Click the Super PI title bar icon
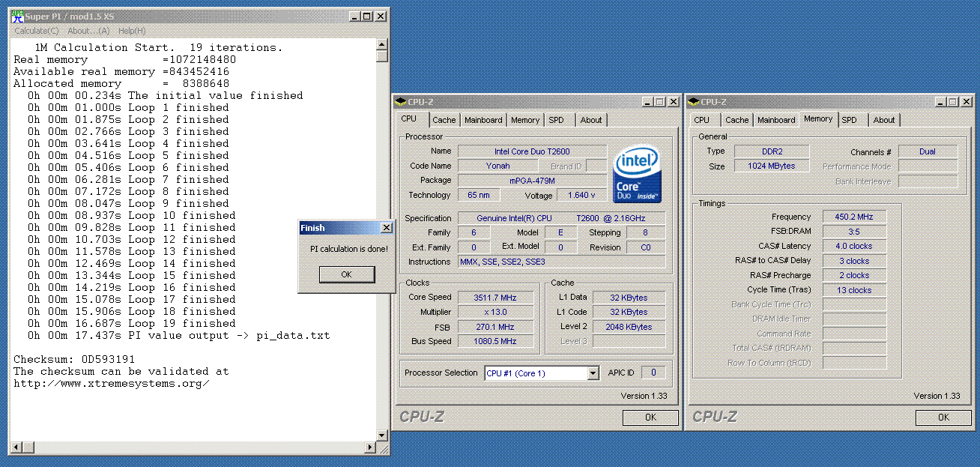The height and width of the screenshot is (467, 980). point(18,16)
